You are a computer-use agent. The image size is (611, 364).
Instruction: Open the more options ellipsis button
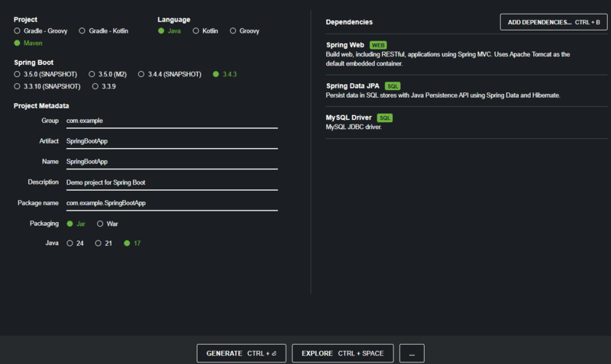coord(412,353)
